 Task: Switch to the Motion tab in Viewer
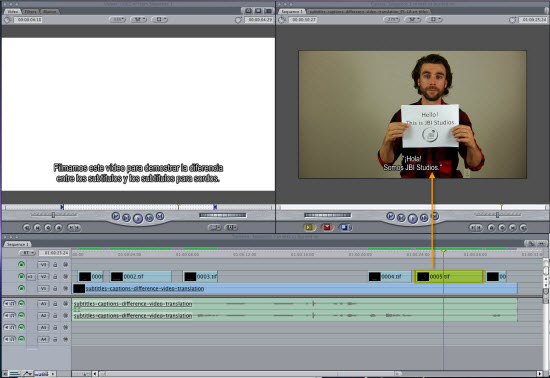coord(49,12)
